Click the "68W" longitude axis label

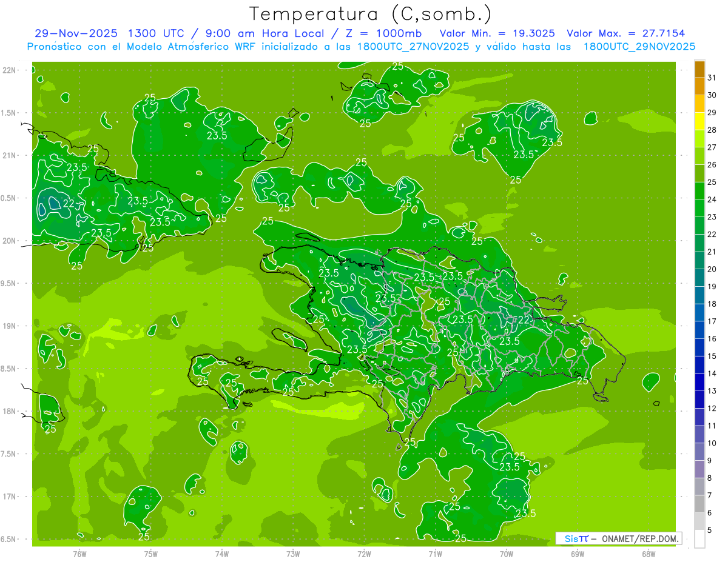click(x=648, y=554)
